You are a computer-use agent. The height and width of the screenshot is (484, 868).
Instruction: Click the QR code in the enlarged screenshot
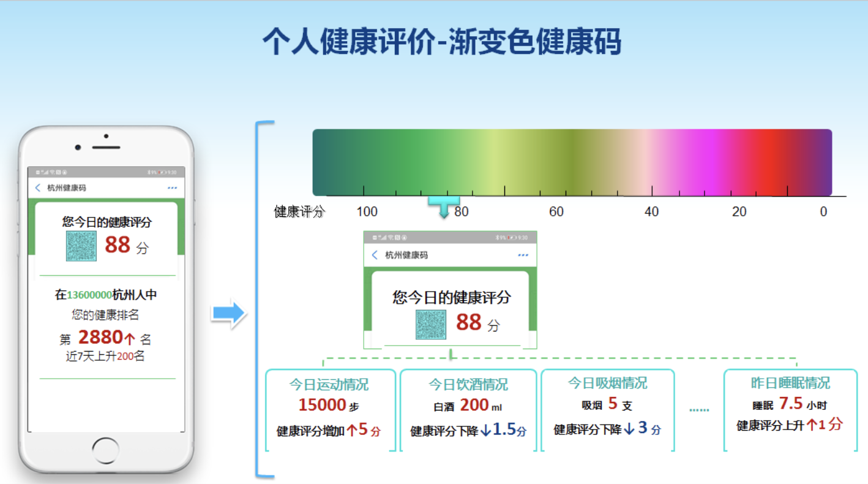pos(431,324)
